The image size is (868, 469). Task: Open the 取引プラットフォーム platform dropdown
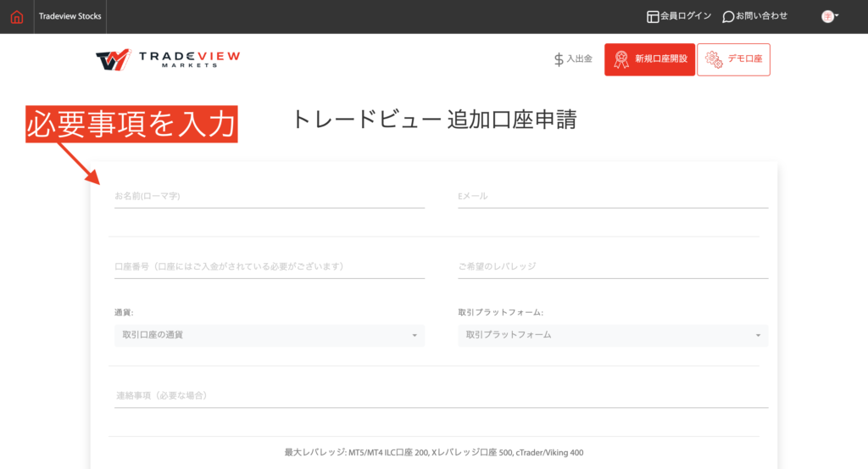click(613, 335)
